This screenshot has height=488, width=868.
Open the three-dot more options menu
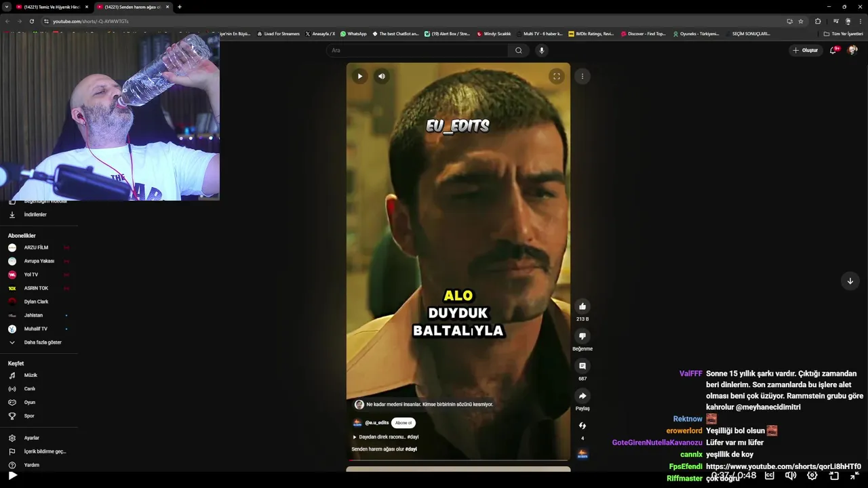[x=583, y=77]
